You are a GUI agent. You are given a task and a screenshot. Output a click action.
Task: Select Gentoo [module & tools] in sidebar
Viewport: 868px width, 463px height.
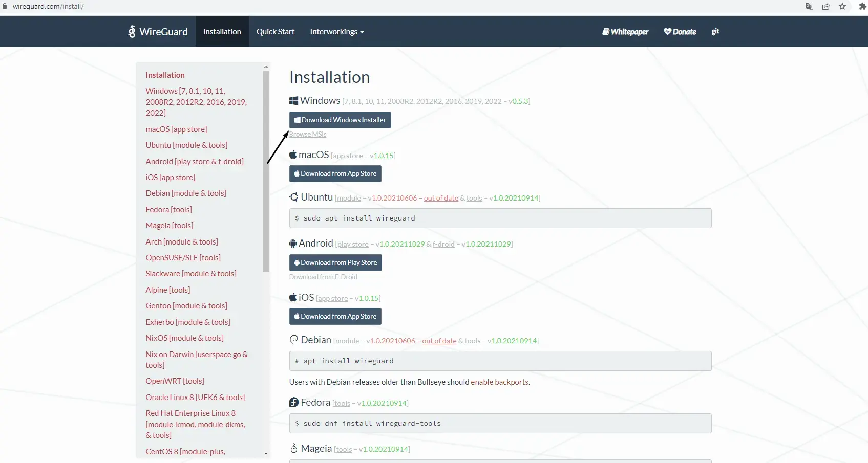coord(186,305)
